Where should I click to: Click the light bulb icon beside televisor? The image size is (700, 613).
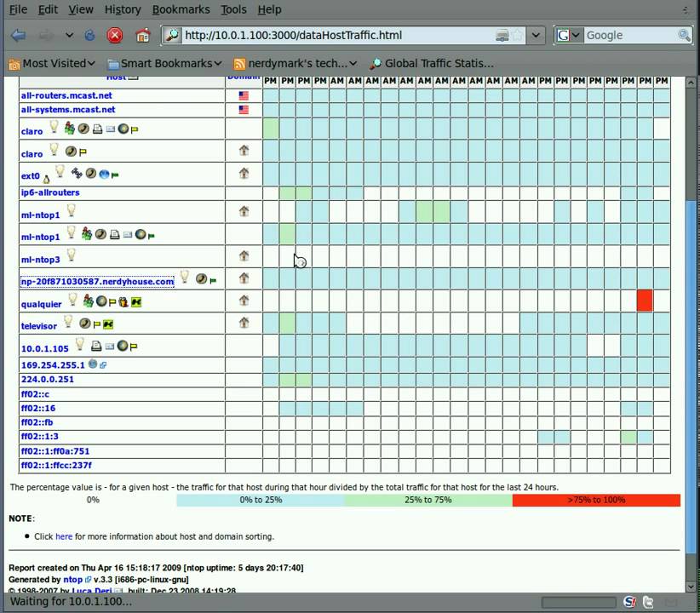click(x=68, y=322)
